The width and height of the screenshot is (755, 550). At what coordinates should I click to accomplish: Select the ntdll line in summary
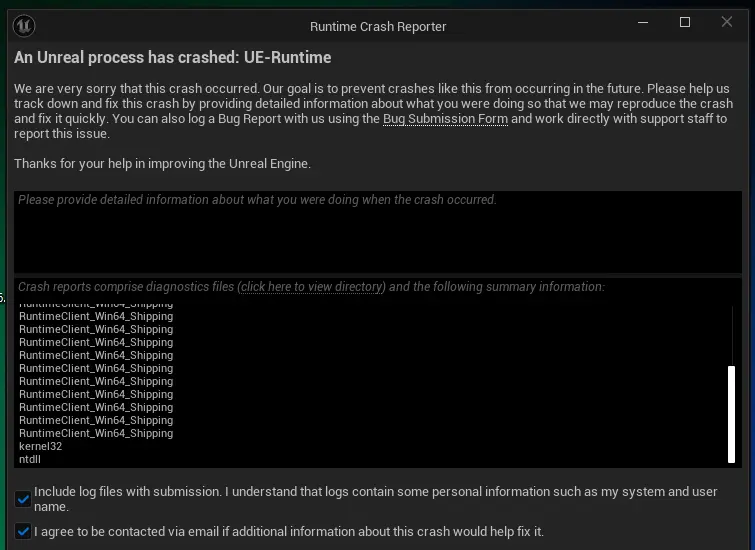point(30,459)
